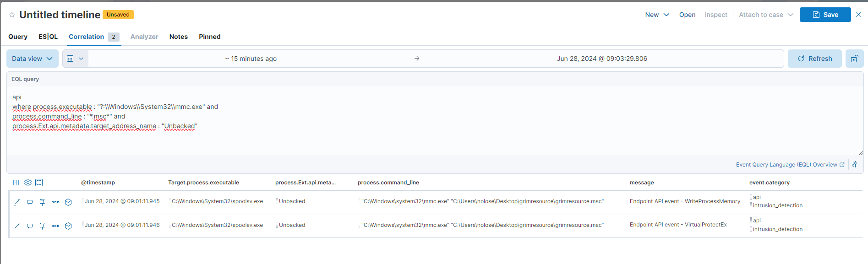Open the field browser icon in table header
Viewport: 868px width, 264px height.
tap(16, 183)
